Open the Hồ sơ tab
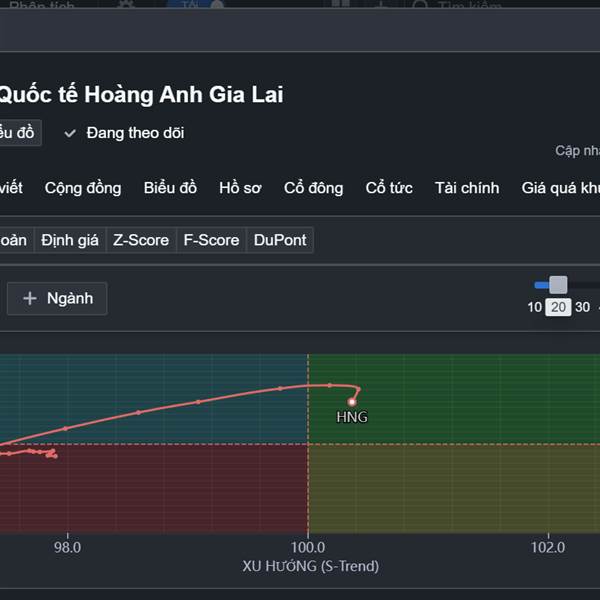Viewport: 600px width, 600px height. 240,188
